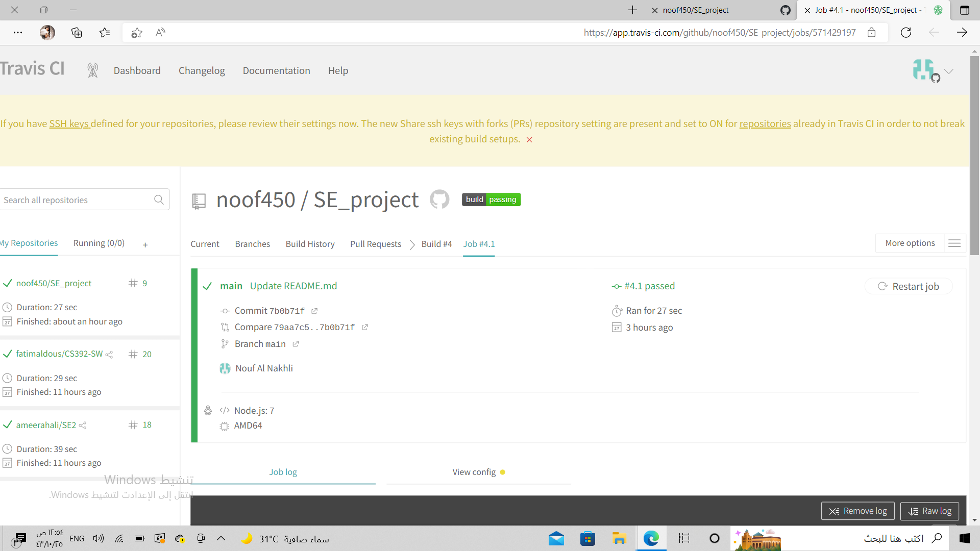
Task: Click the page vertical scrollbar thumb
Action: pyautogui.click(x=974, y=156)
